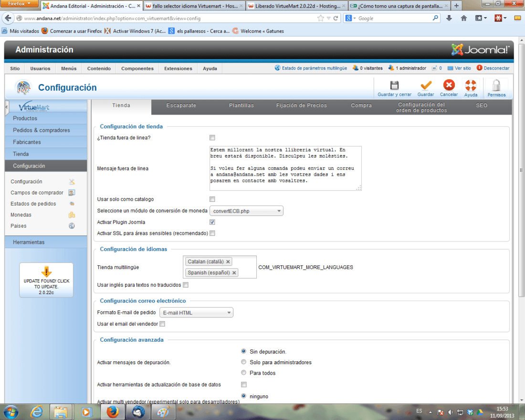Click the update found download arrow icon
The height and width of the screenshot is (420, 525).
(46, 271)
